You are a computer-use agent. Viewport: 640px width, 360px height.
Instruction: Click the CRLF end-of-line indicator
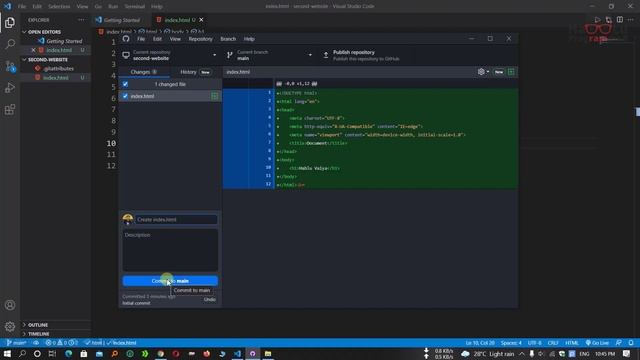(x=553, y=343)
